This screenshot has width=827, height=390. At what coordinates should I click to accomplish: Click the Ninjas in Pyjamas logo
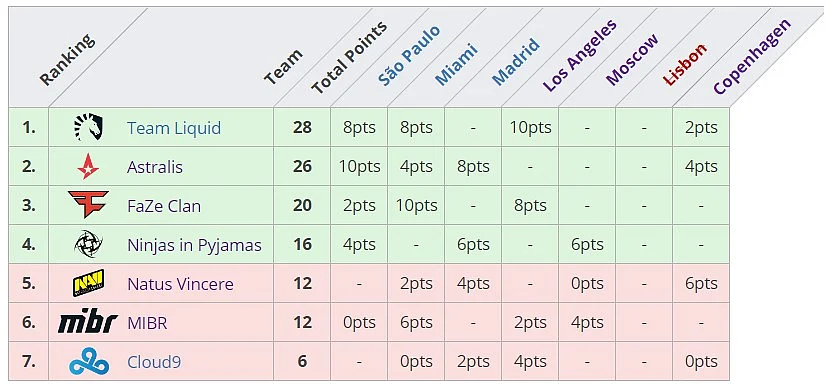click(88, 244)
